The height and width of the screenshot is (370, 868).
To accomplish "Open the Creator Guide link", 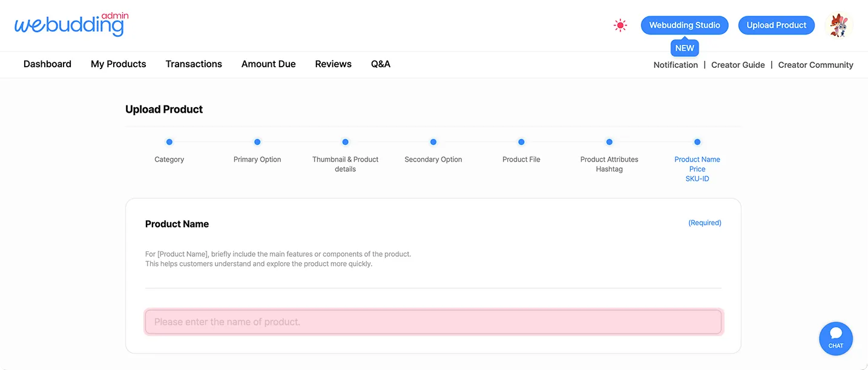I will pos(738,65).
